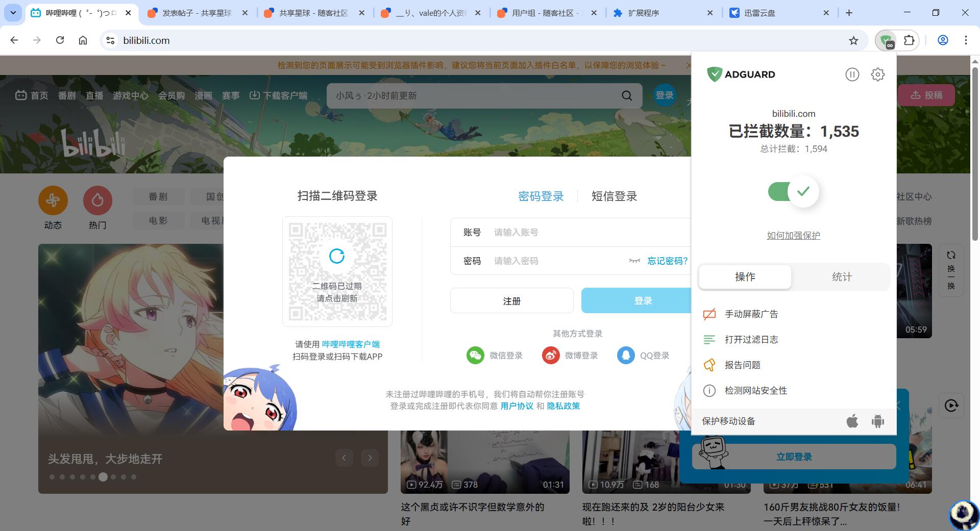Click the 首页 nav item
The width and height of the screenshot is (980, 531).
pos(32,95)
